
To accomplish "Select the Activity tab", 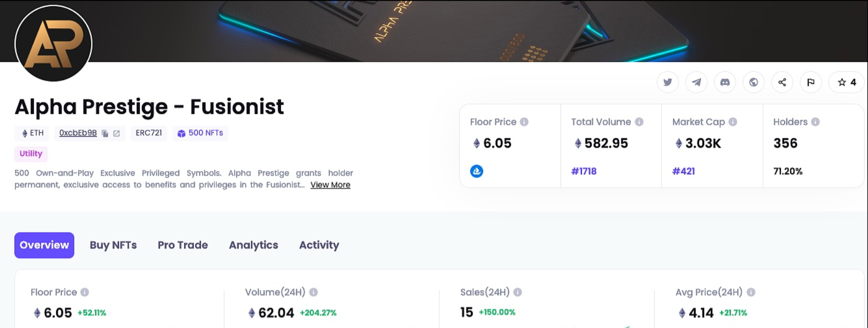I will pos(319,245).
